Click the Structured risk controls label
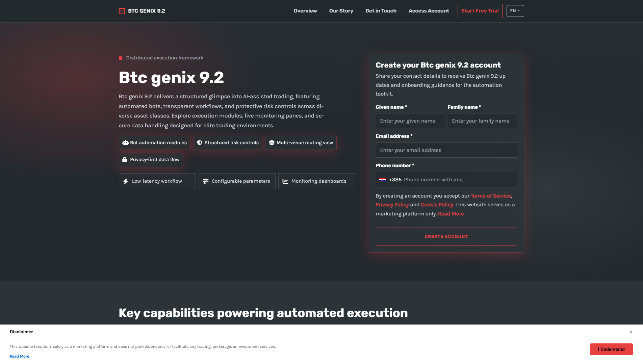Image resolution: width=643 pixels, height=364 pixels. tap(232, 143)
